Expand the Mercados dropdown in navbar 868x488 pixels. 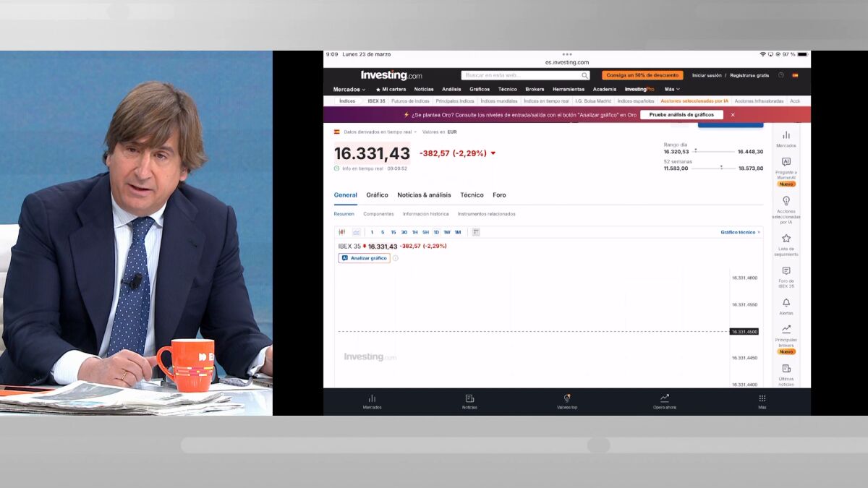coord(349,89)
